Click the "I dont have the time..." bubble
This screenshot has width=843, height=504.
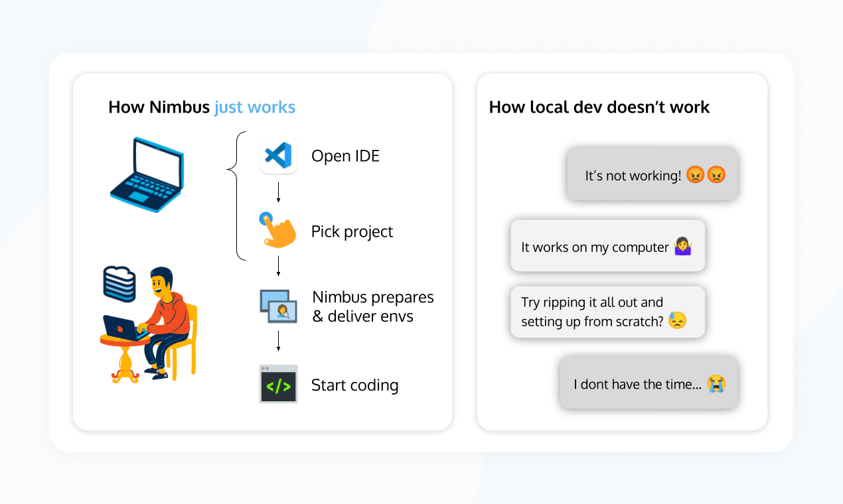649,383
